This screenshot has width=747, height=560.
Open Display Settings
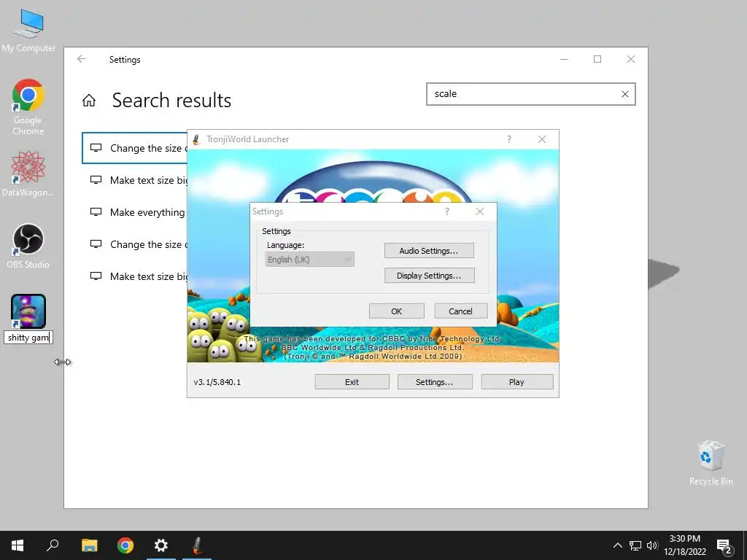[429, 275]
